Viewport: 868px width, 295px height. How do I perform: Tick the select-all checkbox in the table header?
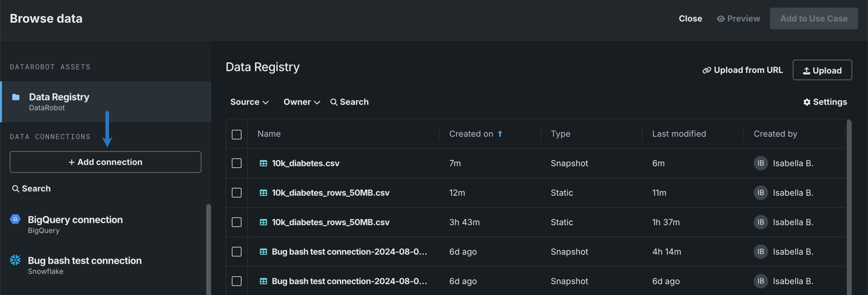point(237,134)
